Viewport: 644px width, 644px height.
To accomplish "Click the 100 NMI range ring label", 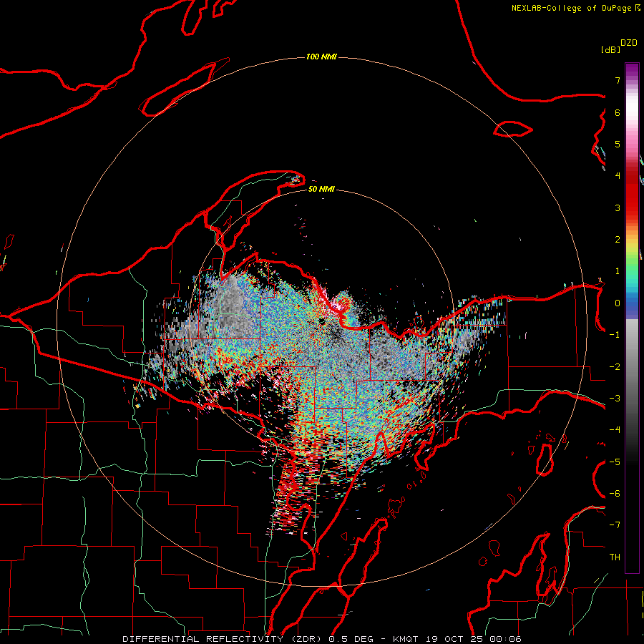I will point(321,57).
